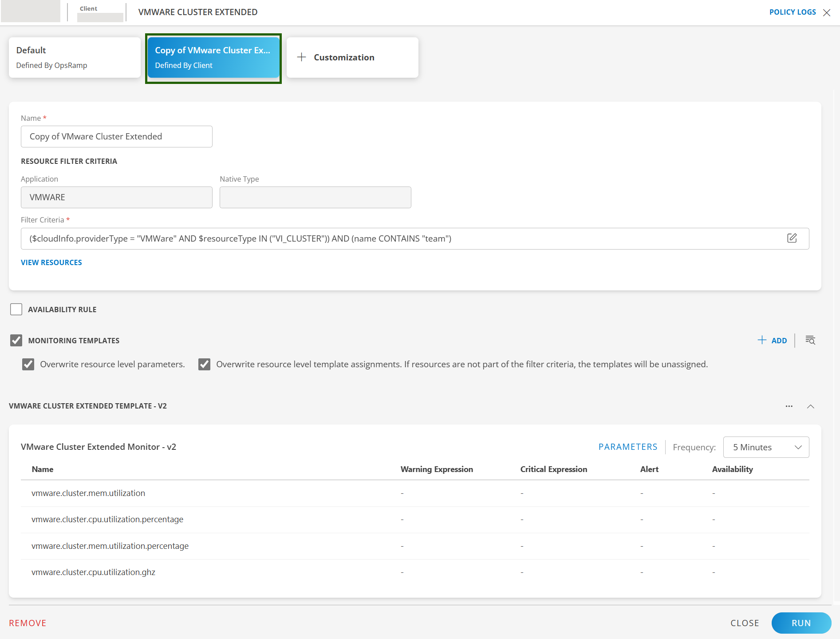This screenshot has height=639, width=840.
Task: Select Copy of VMware Cluster Extended tab
Action: tap(213, 57)
